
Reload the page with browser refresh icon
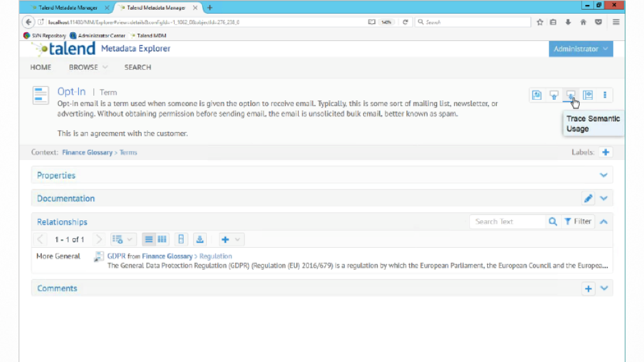pyautogui.click(x=406, y=22)
